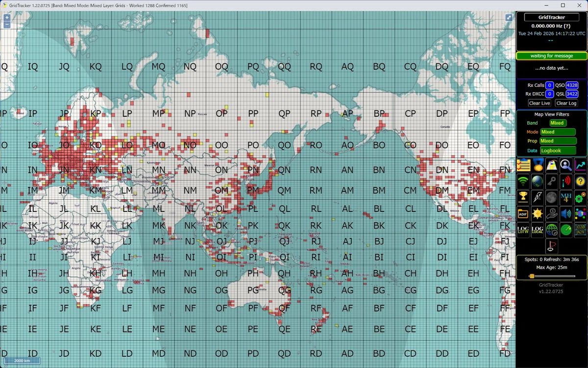Click the JO field label on map

pos(64,146)
